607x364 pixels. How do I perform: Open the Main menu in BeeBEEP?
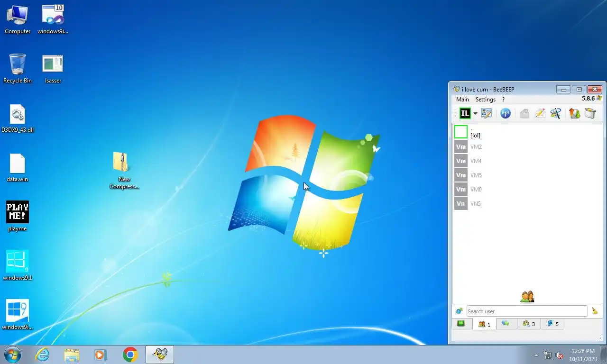click(462, 100)
